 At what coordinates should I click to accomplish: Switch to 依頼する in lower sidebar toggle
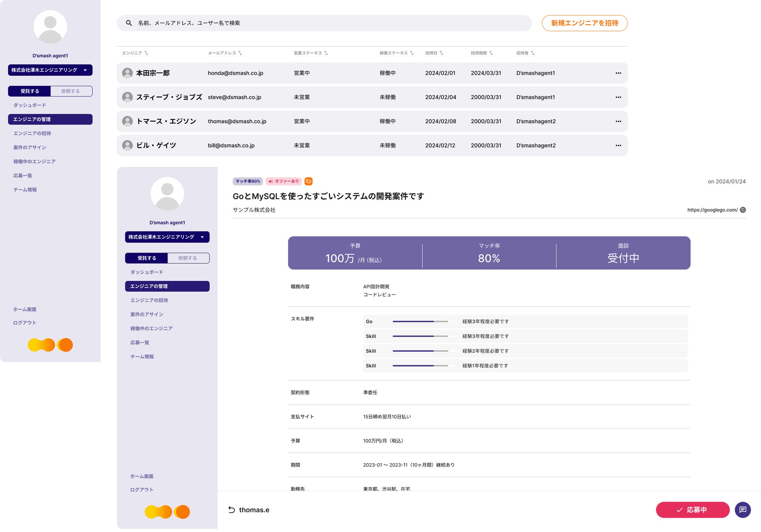pos(188,258)
